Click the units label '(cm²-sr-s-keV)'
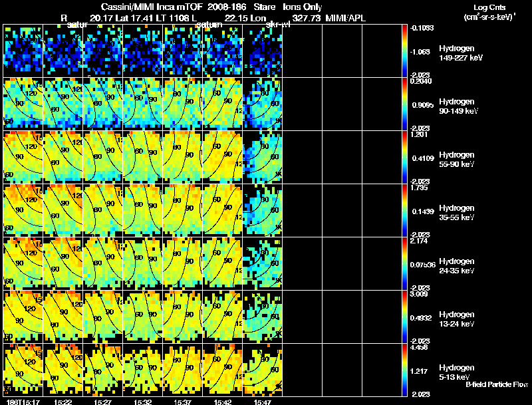The image size is (532, 405). (x=489, y=17)
